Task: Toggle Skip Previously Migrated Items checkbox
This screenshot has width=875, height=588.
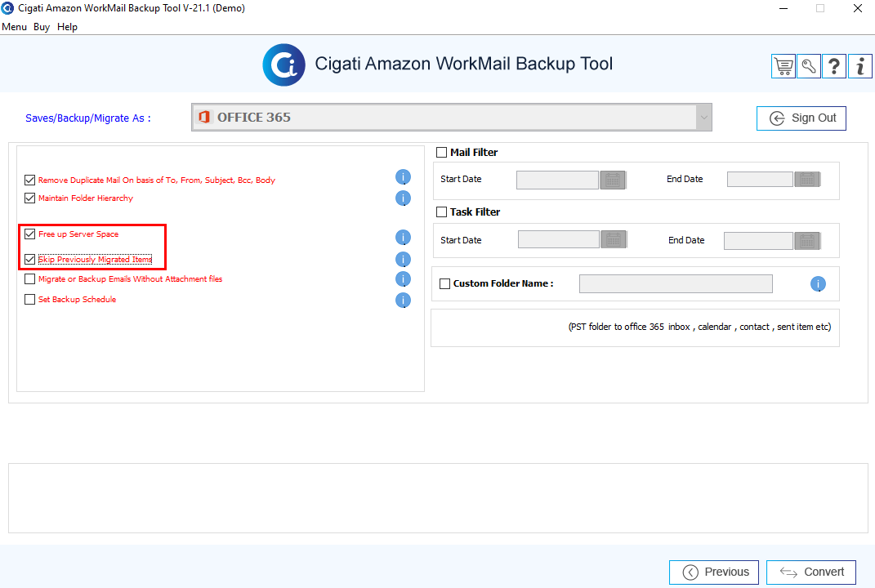Action: [x=30, y=260]
